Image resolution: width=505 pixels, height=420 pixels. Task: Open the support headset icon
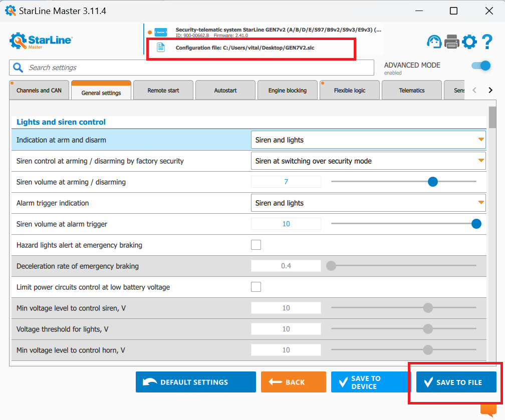[434, 42]
